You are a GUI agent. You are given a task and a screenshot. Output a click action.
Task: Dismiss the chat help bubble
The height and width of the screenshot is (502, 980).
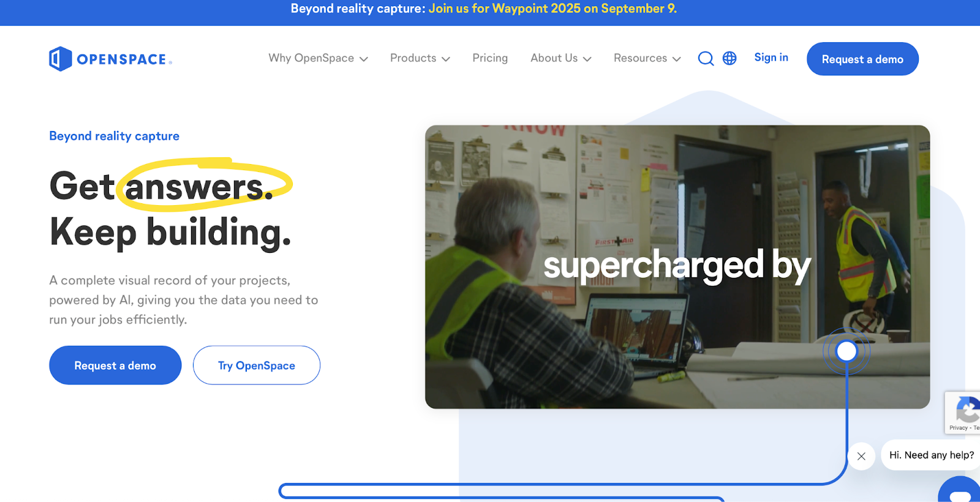(861, 456)
